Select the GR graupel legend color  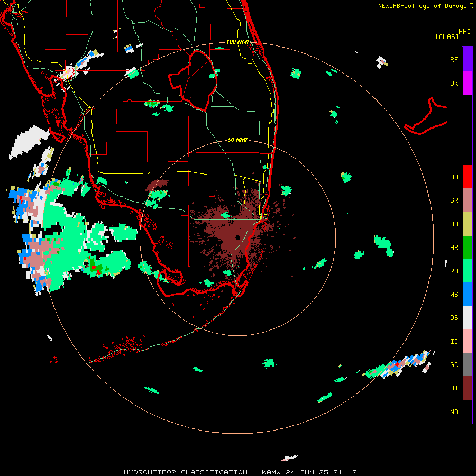pos(467,200)
